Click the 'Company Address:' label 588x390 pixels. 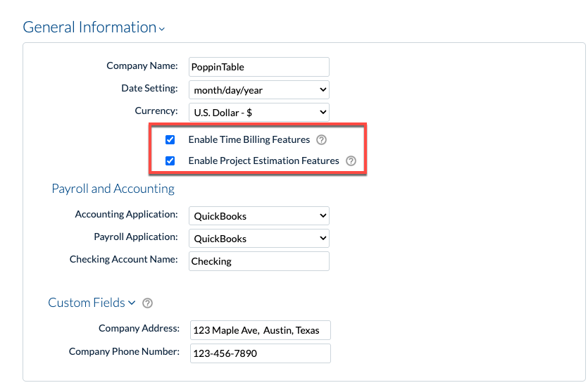click(139, 328)
